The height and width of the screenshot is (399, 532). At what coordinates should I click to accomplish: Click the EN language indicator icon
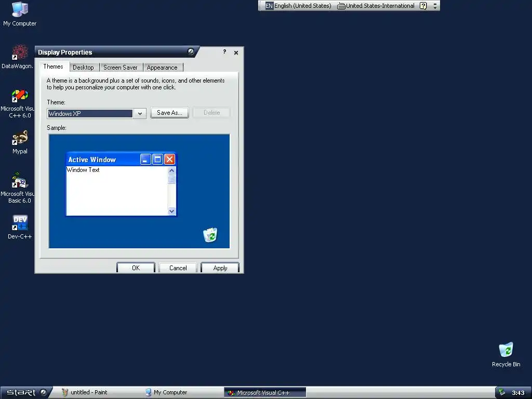(x=269, y=6)
